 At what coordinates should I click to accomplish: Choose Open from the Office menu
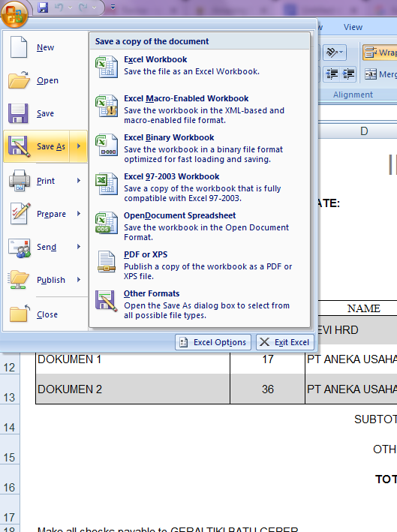[x=46, y=80]
